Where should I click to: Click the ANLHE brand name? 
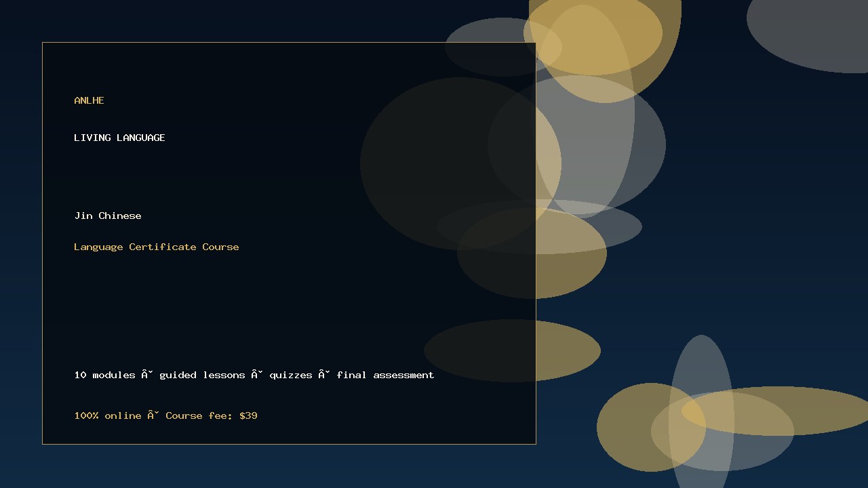[x=89, y=100]
